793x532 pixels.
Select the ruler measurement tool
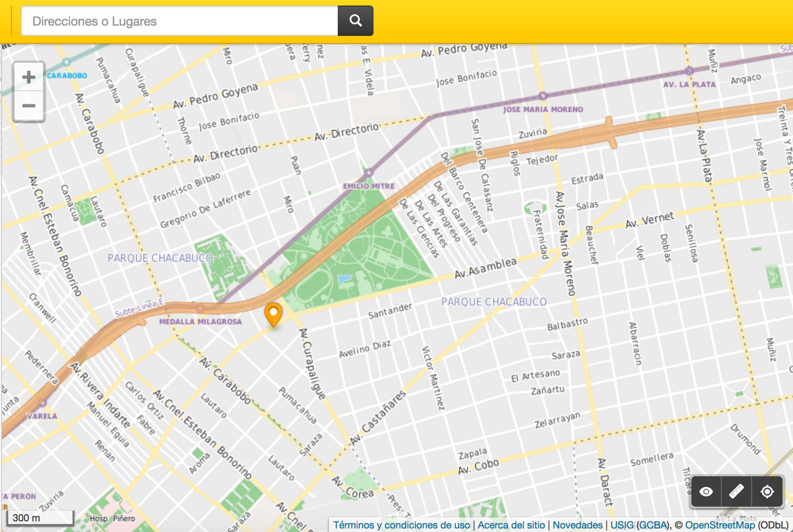[736, 492]
